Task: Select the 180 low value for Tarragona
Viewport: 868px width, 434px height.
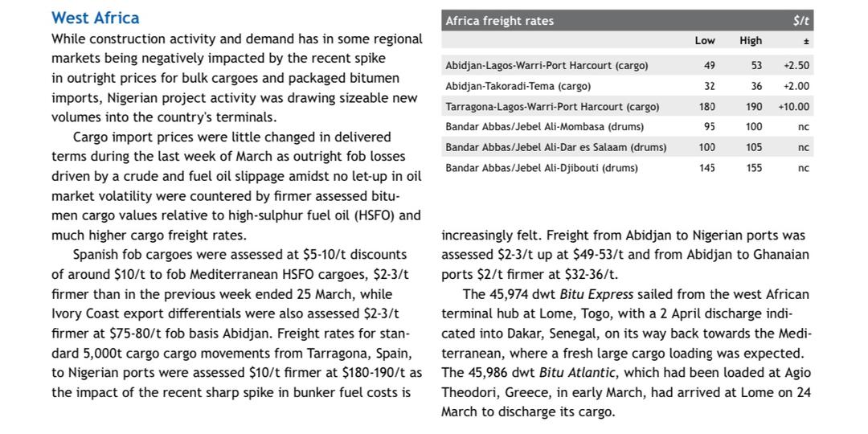Action: coord(707,107)
